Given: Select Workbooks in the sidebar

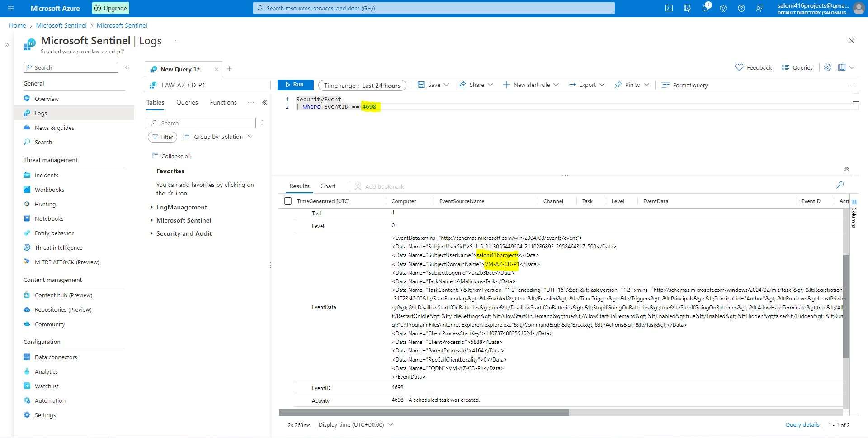Looking at the screenshot, I should click(49, 190).
